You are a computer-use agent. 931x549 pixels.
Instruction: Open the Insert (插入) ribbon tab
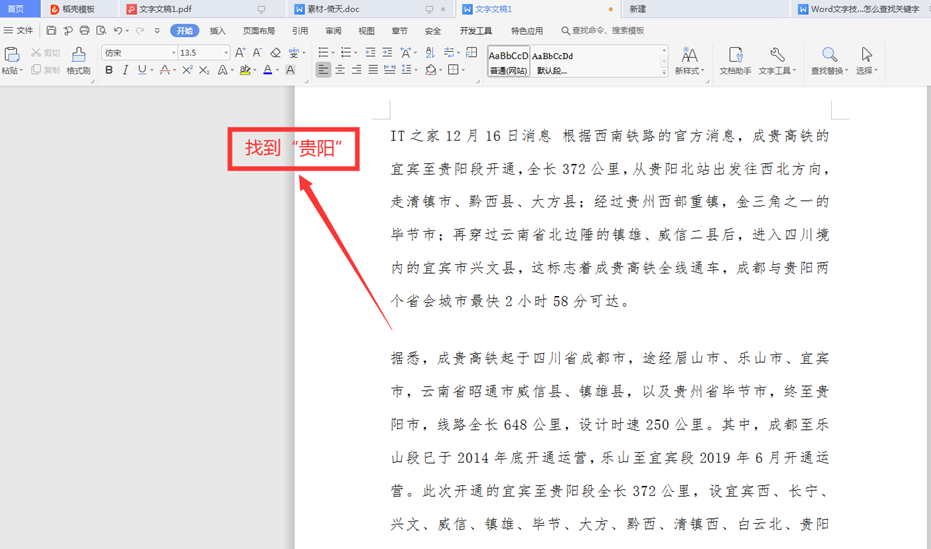[218, 30]
